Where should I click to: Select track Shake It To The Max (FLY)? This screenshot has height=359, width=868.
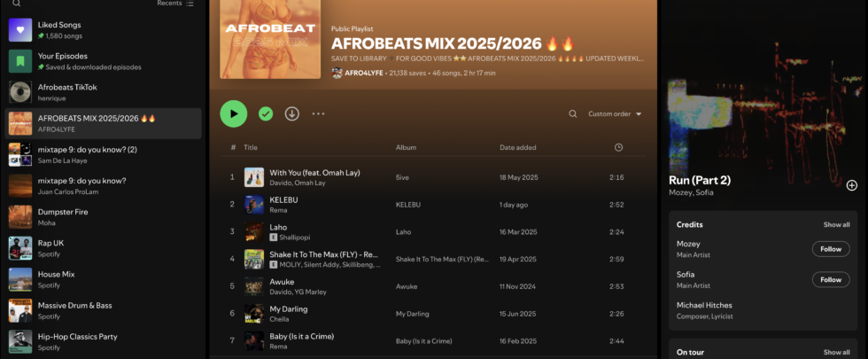click(432, 259)
